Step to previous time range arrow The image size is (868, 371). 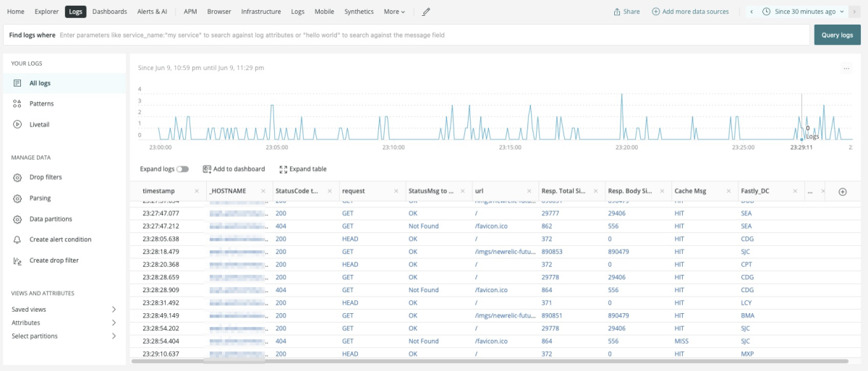752,12
